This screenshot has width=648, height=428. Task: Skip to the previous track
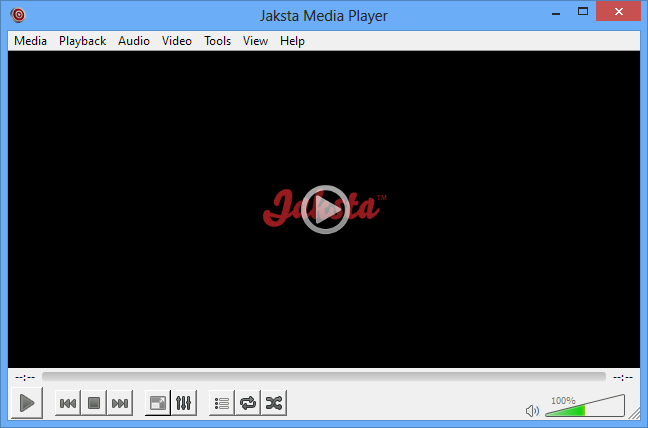click(68, 403)
